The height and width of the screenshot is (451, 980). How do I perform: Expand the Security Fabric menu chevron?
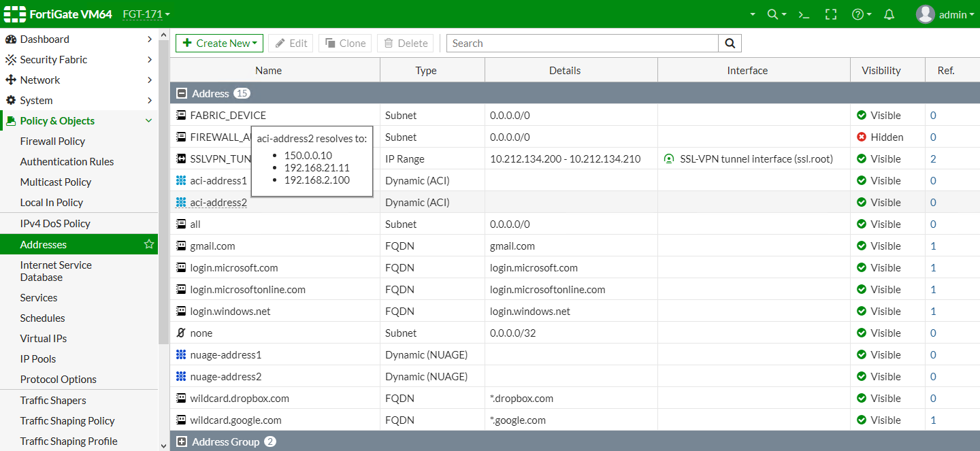click(150, 60)
